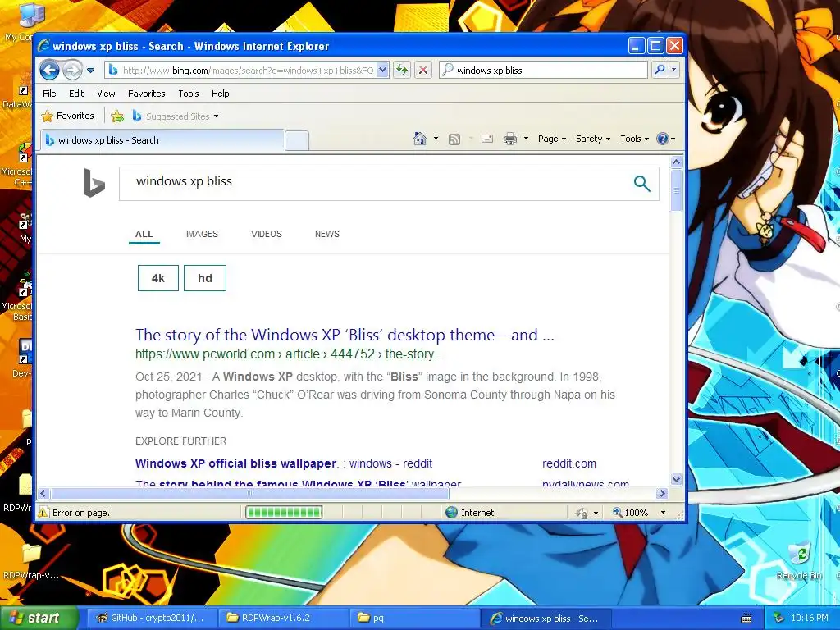Expand the address bar URL dropdown
This screenshot has width=840, height=630.
382,71
